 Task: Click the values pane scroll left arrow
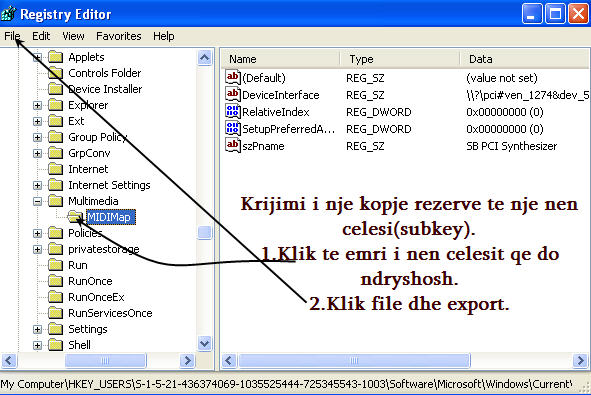pos(229,361)
